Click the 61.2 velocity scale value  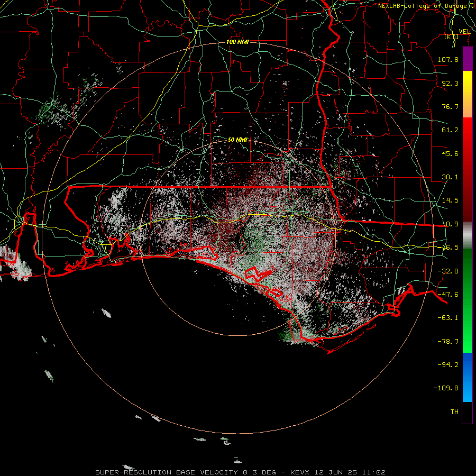(x=450, y=130)
